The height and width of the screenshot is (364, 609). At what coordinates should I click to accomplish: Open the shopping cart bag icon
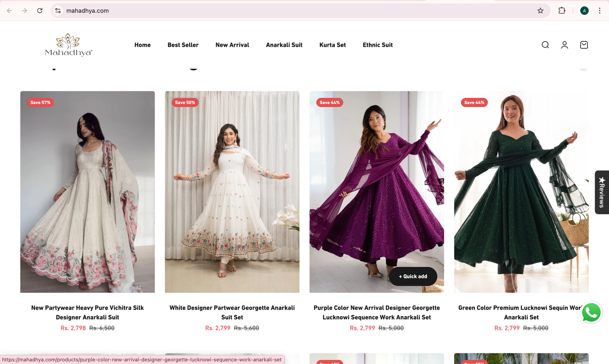584,45
